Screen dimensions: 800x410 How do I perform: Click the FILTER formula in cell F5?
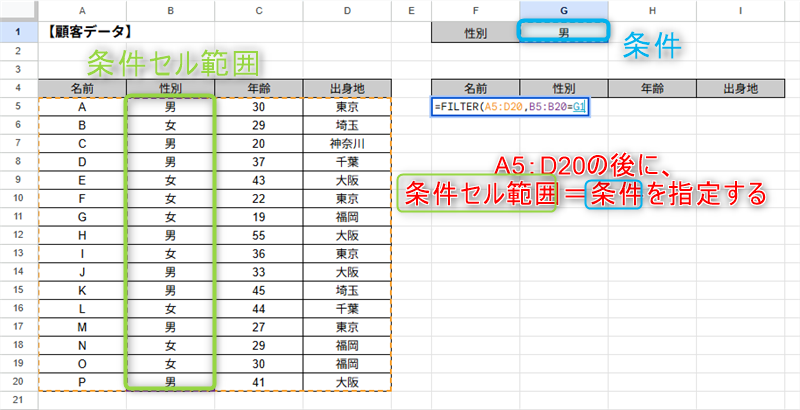510,106
